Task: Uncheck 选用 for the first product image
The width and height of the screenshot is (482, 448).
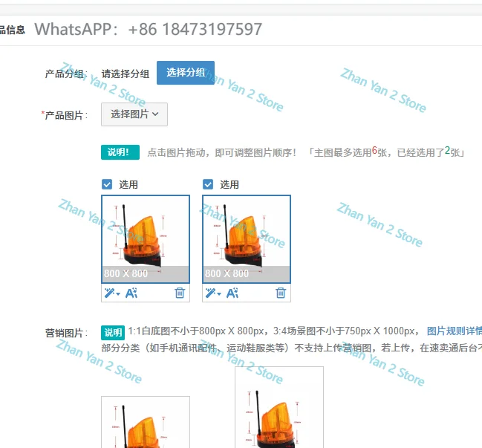Action: [107, 184]
